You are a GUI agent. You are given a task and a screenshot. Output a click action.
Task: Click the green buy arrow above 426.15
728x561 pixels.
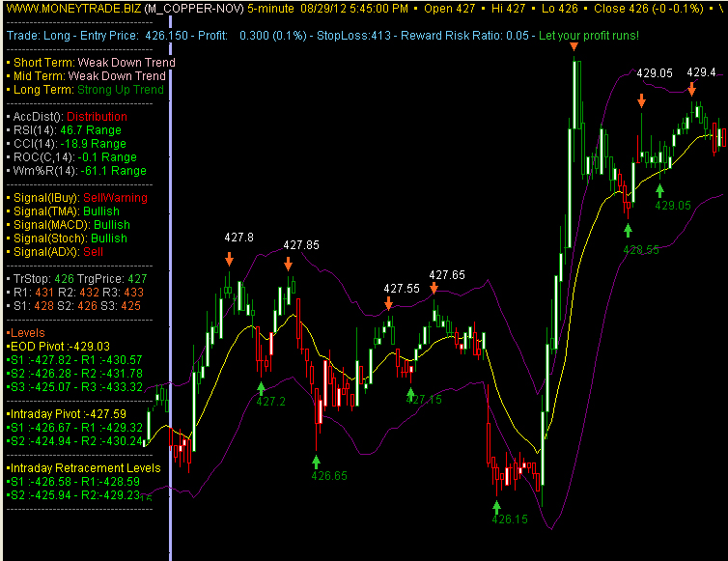(496, 506)
